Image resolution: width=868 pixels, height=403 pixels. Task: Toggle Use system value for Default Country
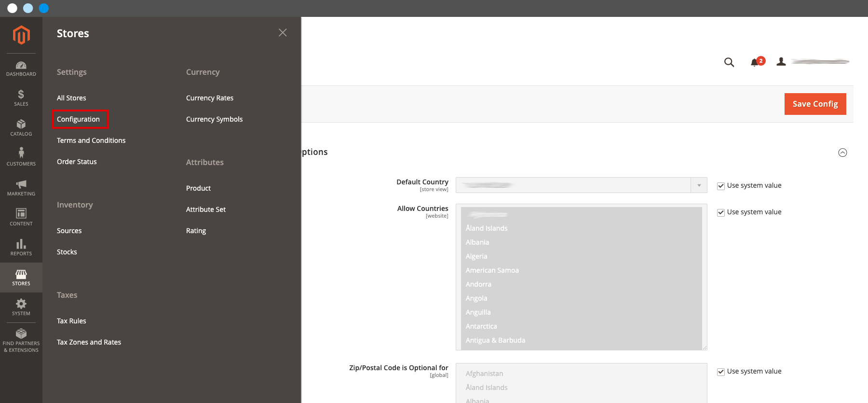721,186
